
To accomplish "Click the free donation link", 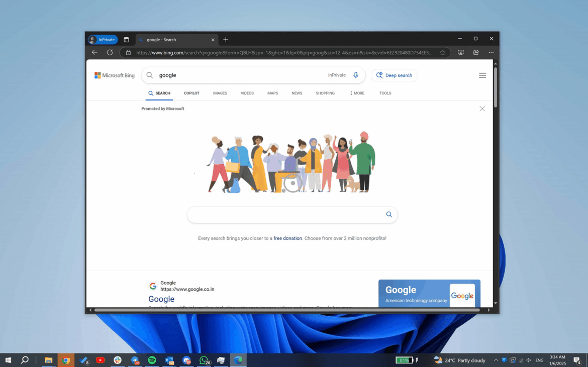I will click(287, 238).
